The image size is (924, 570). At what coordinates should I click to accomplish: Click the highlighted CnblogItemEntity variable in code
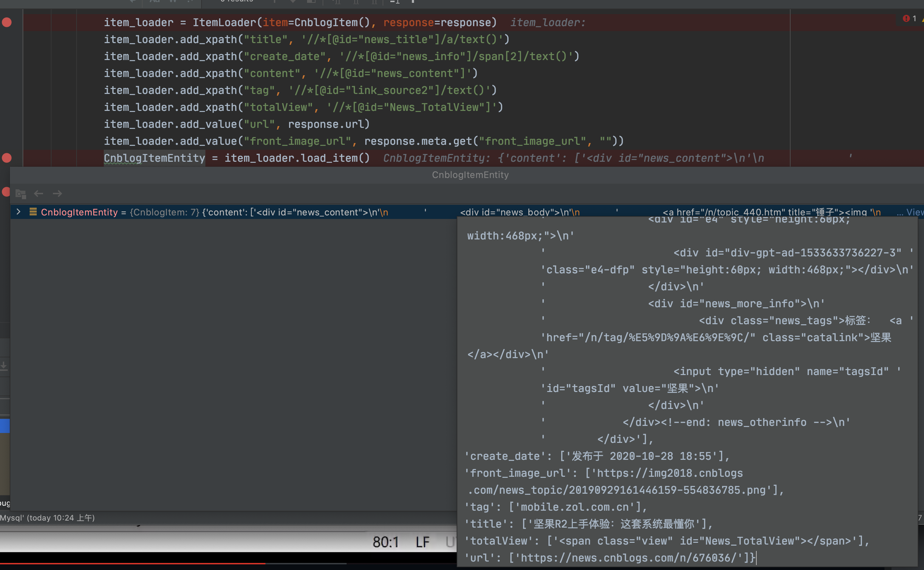(x=154, y=158)
